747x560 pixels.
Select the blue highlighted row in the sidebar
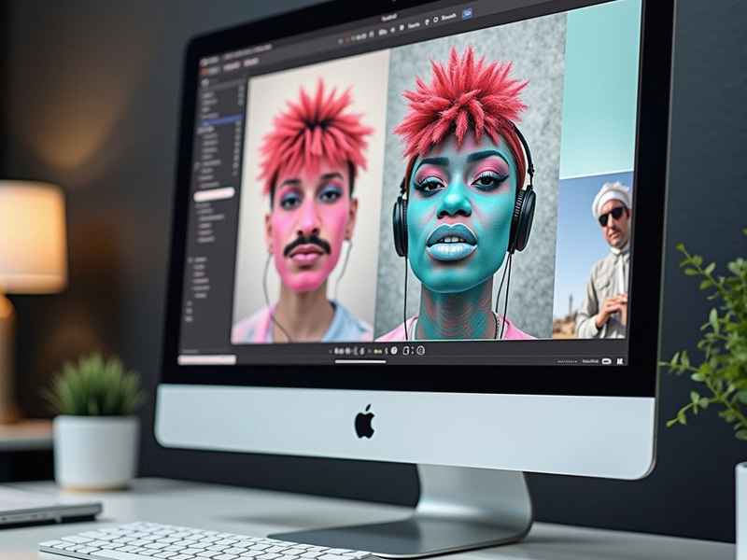pos(219,120)
